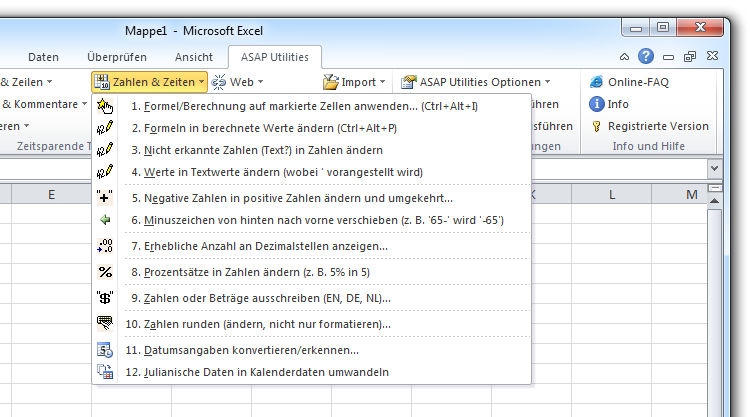This screenshot has width=750, height=417.
Task: Switch to the Ansicht tab
Action: 194,57
